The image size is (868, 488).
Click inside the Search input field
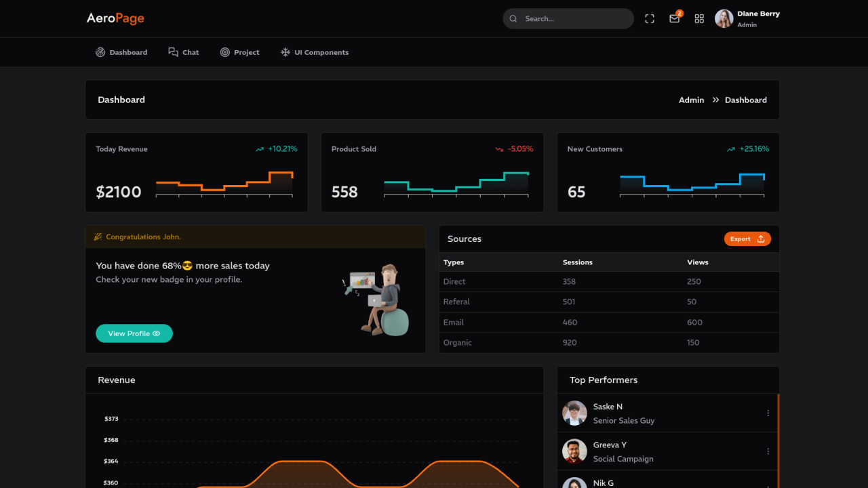pyautogui.click(x=573, y=19)
